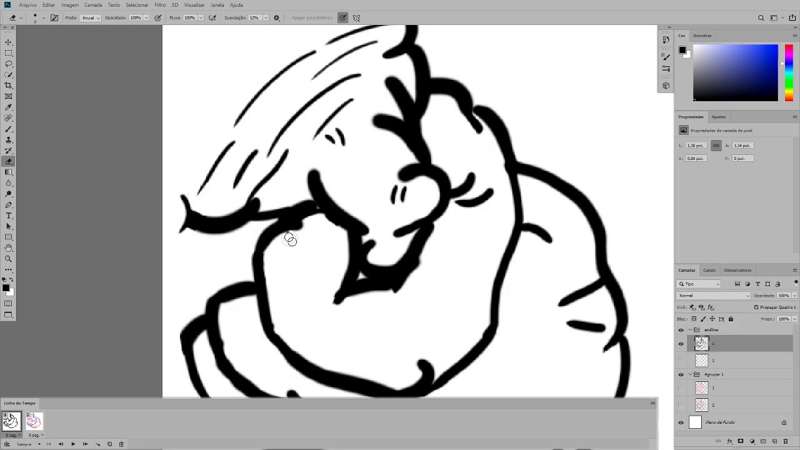Collapse the 'Agrupar 1' layer group
The height and width of the screenshot is (450, 800).
(x=690, y=374)
